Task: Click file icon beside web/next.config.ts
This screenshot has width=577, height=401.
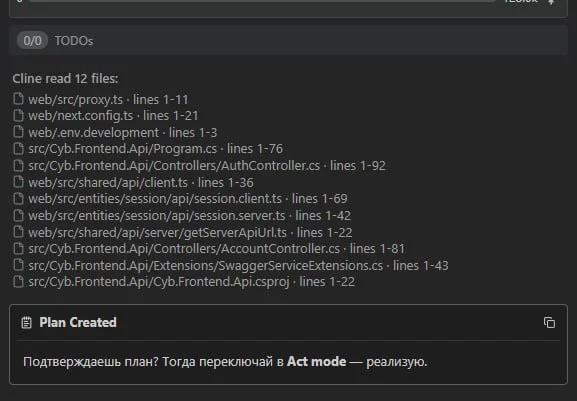Action: coord(18,115)
